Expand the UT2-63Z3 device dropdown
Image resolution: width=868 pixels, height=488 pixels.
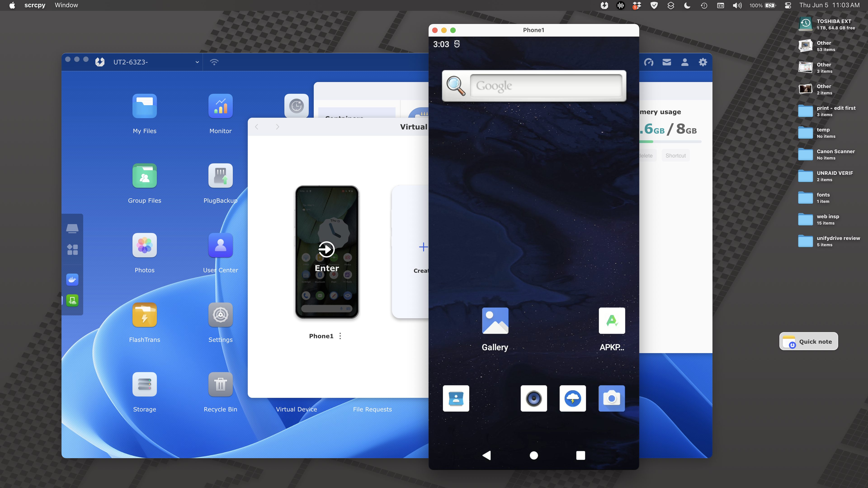tap(197, 62)
